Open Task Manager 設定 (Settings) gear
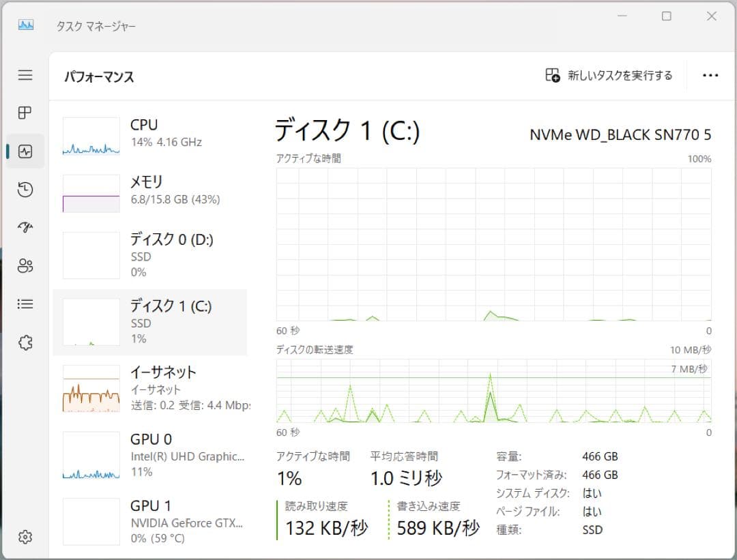This screenshot has width=737, height=560. point(25,537)
